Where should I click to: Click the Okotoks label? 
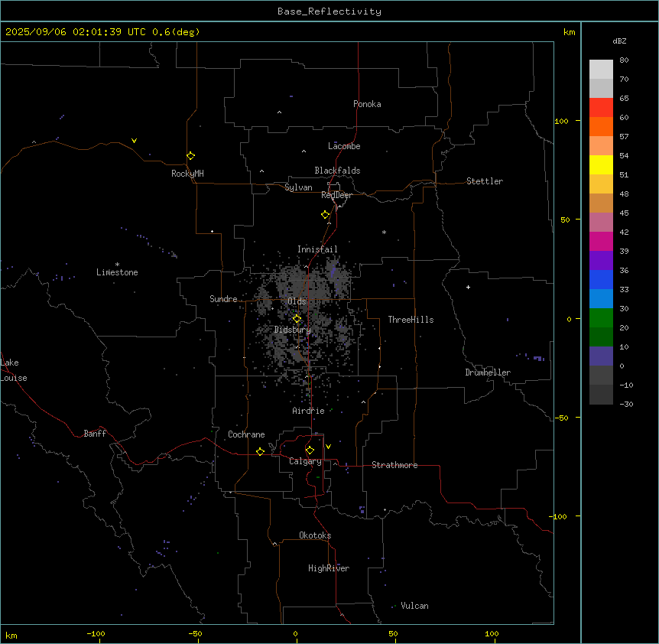(315, 535)
